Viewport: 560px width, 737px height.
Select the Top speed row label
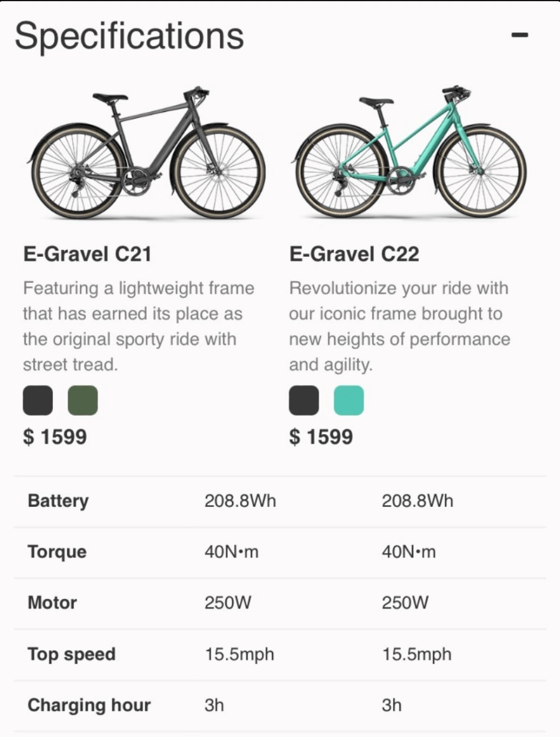72,654
